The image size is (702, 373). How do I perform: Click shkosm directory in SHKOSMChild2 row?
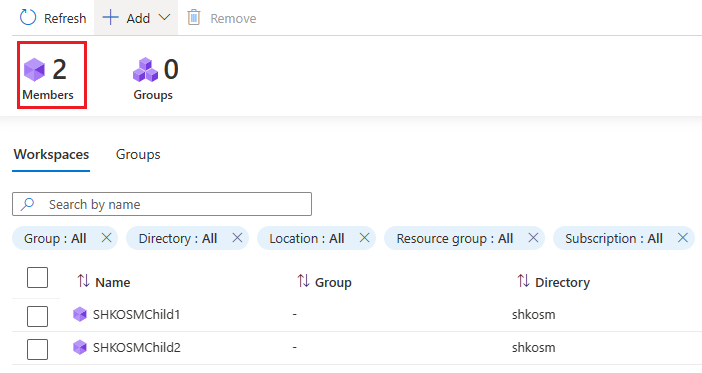coord(534,348)
